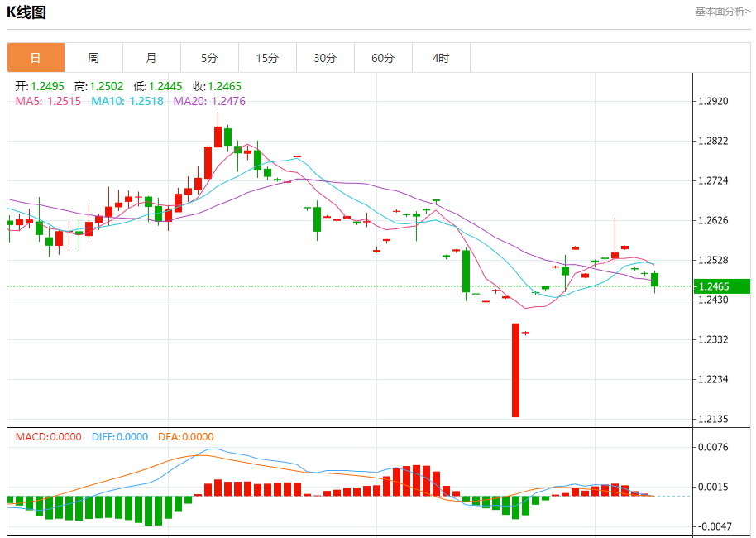
Task: Click the 1.2234 price axis label
Action: (713, 379)
